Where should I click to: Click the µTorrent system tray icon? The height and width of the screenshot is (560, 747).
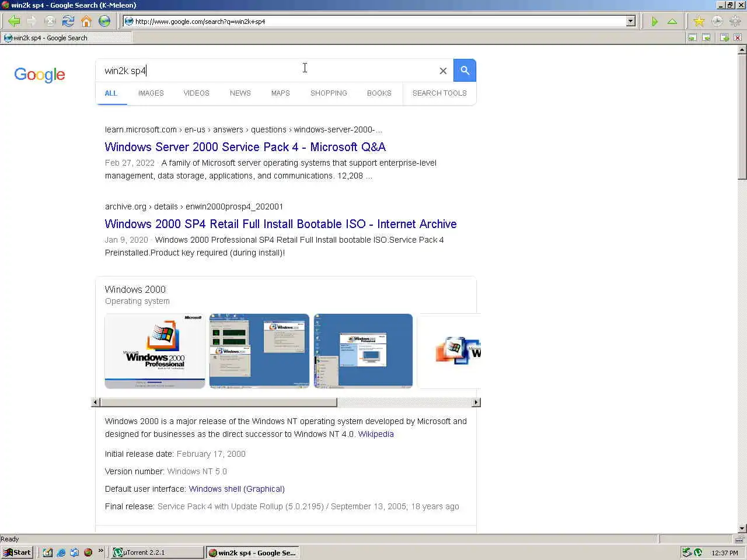(697, 552)
